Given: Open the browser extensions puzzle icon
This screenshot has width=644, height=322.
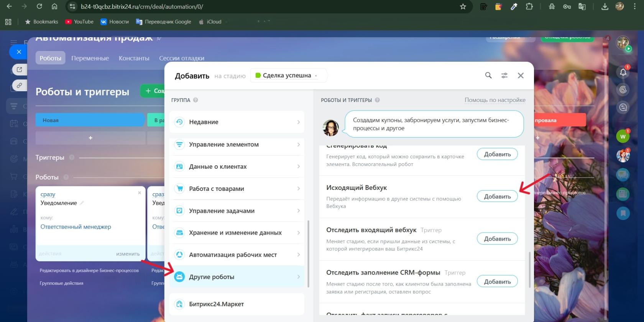Looking at the screenshot, I should point(529,7).
